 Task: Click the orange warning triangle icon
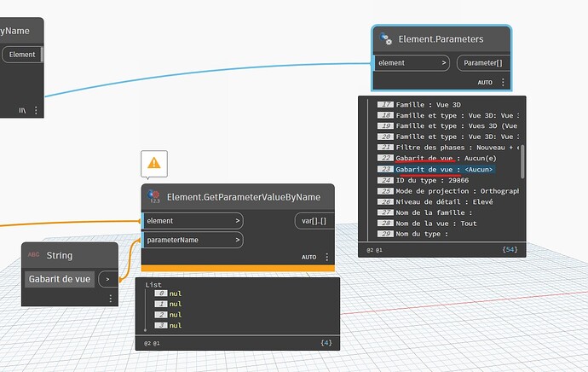[x=154, y=163]
